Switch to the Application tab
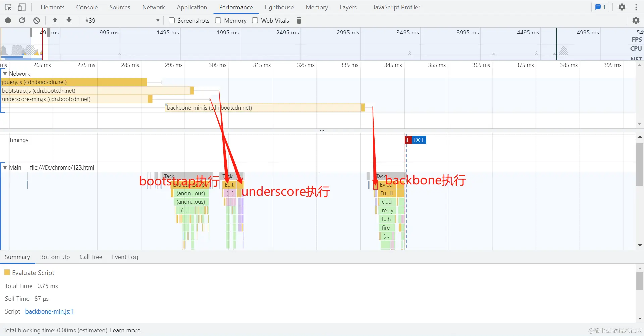Viewport: 644px width, 336px height. tap(192, 7)
